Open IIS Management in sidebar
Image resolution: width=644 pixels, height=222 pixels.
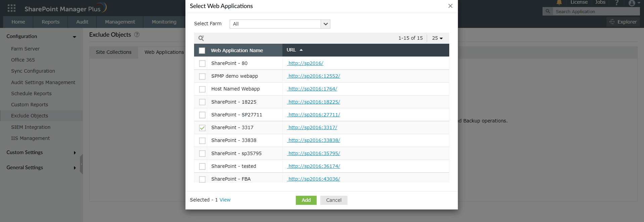30,138
